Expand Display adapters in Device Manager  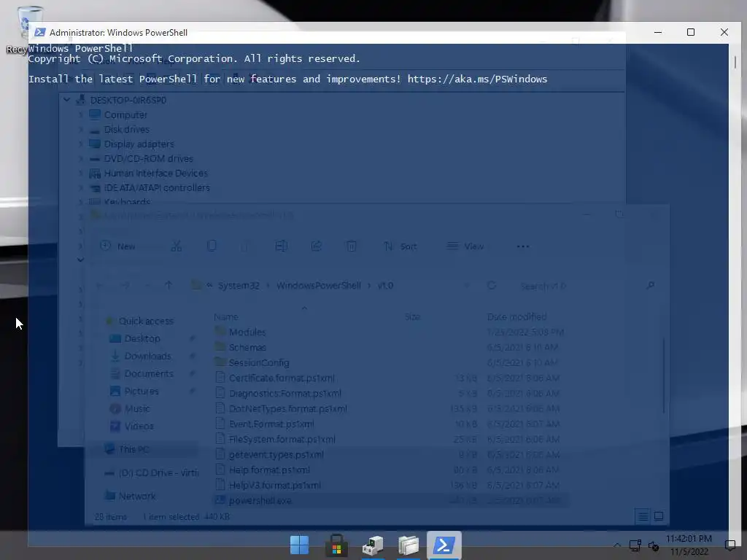[x=80, y=144]
